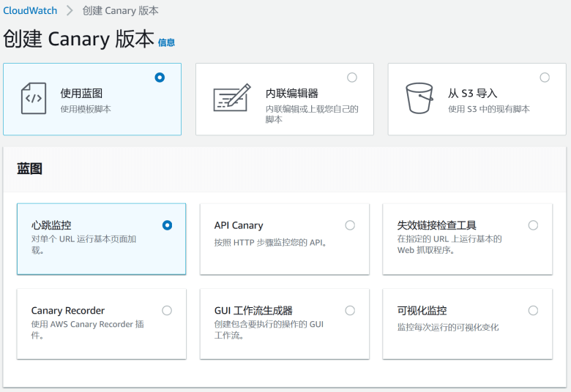The width and height of the screenshot is (571, 392).
Task: Click the S3 bucket icon
Action: pyautogui.click(x=419, y=98)
